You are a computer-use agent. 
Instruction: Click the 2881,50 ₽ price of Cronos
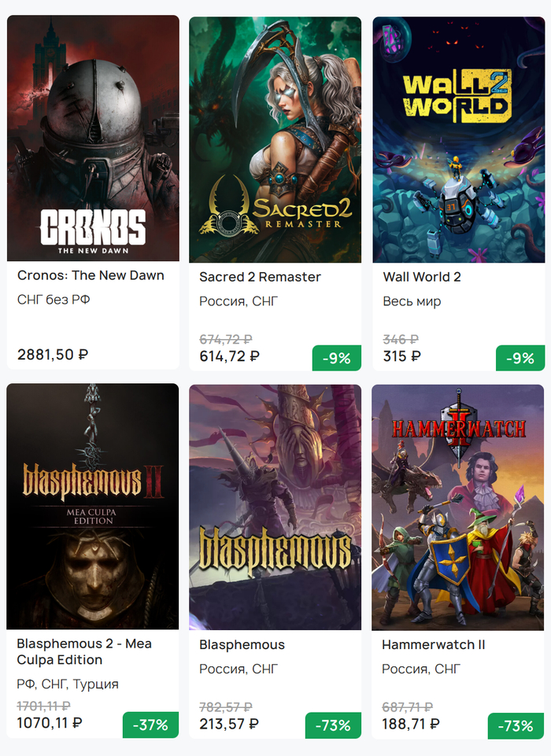53,355
